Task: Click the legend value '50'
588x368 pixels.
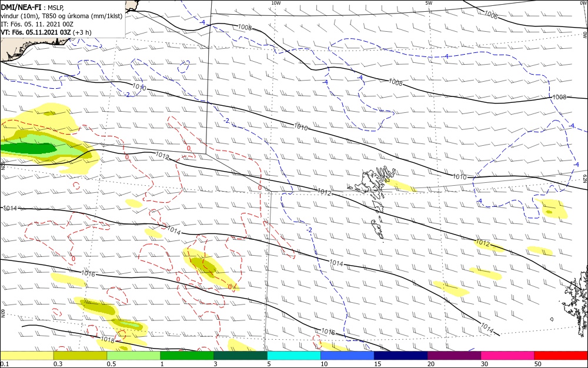Action: [538, 364]
